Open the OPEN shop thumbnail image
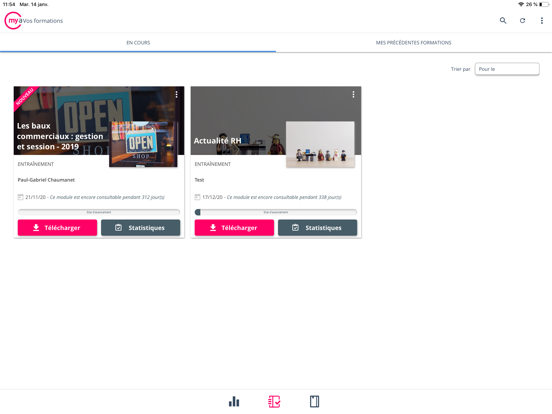The width and height of the screenshot is (552, 414). 143,144
